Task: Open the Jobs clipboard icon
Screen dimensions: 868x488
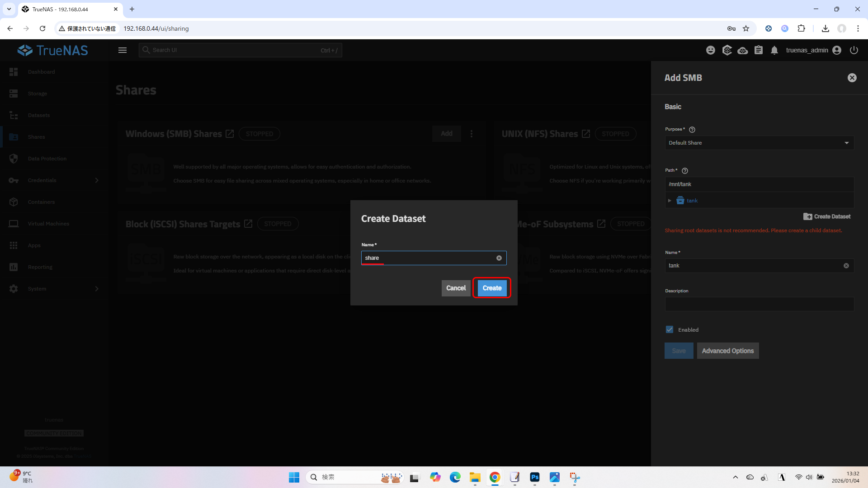Action: pos(759,50)
